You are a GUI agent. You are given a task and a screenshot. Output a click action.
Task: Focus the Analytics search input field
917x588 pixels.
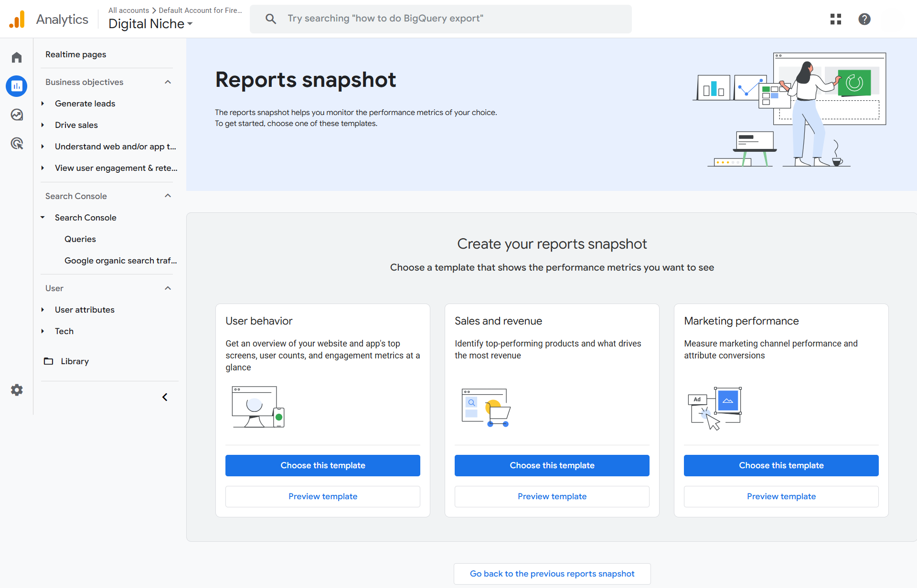pyautogui.click(x=441, y=19)
